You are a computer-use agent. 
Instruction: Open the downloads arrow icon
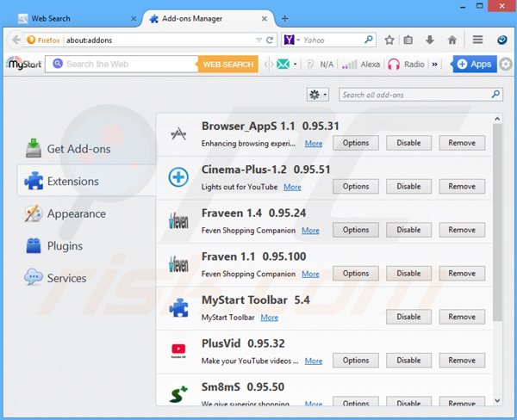[430, 40]
